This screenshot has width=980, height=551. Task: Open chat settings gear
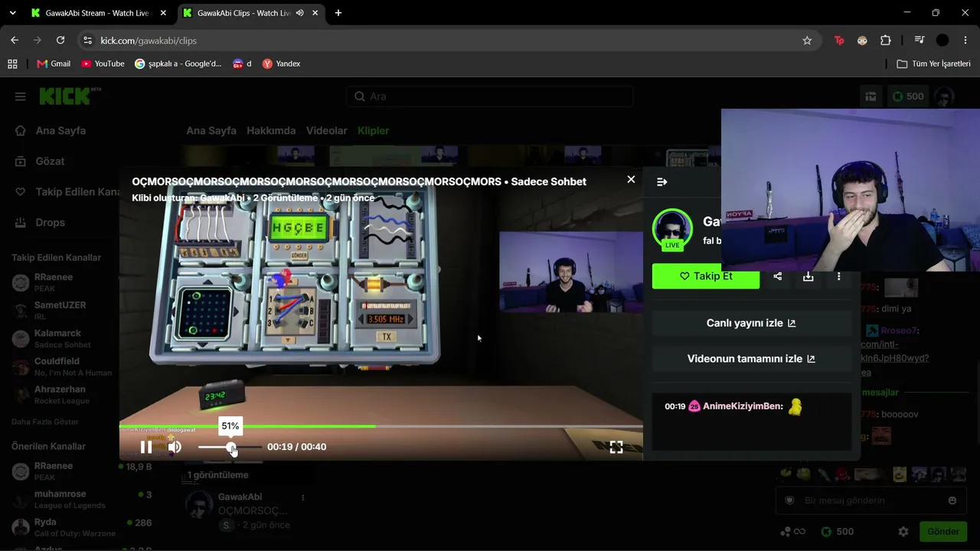pyautogui.click(x=903, y=532)
